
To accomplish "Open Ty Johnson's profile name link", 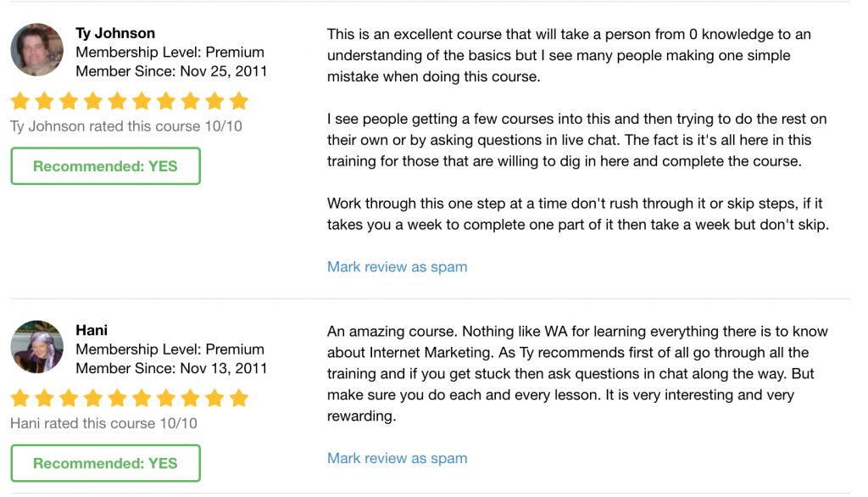I will point(115,33).
